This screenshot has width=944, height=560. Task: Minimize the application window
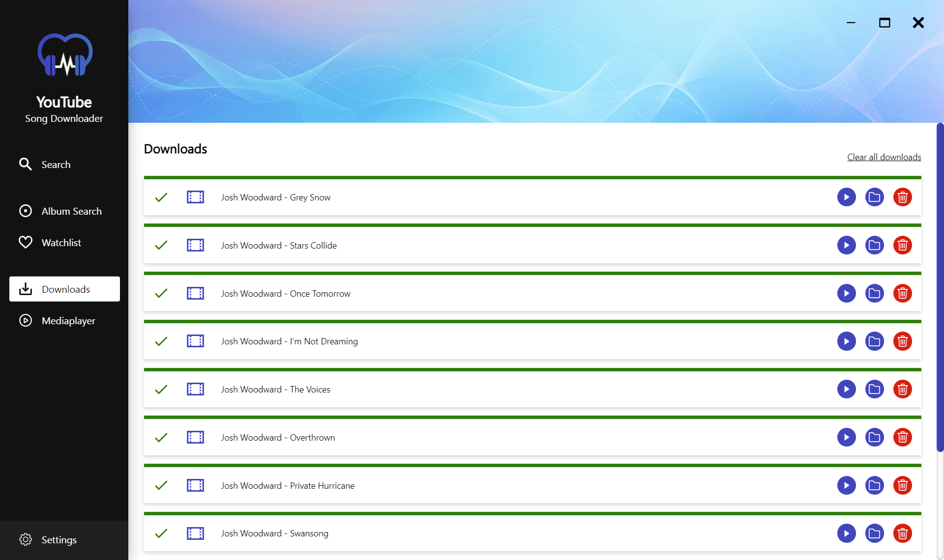pos(851,23)
